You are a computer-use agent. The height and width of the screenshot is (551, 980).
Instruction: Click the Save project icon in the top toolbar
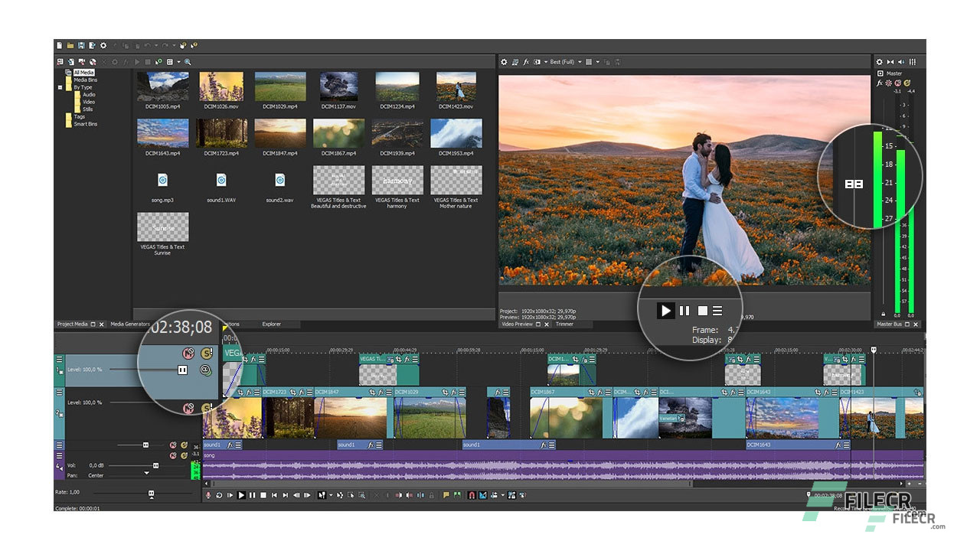pos(81,46)
